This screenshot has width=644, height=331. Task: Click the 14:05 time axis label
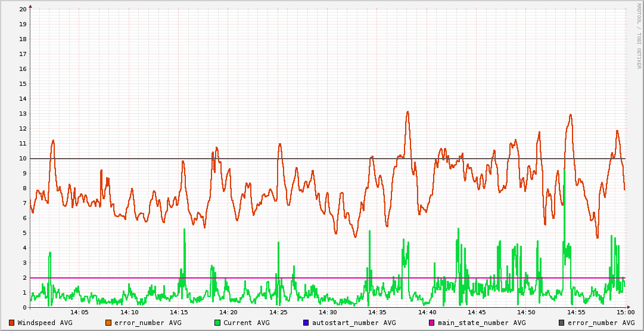click(80, 312)
